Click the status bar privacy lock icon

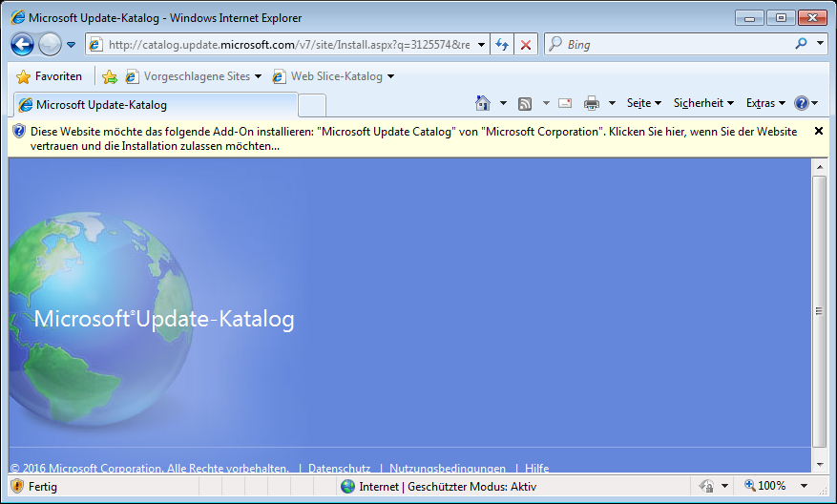click(707, 486)
